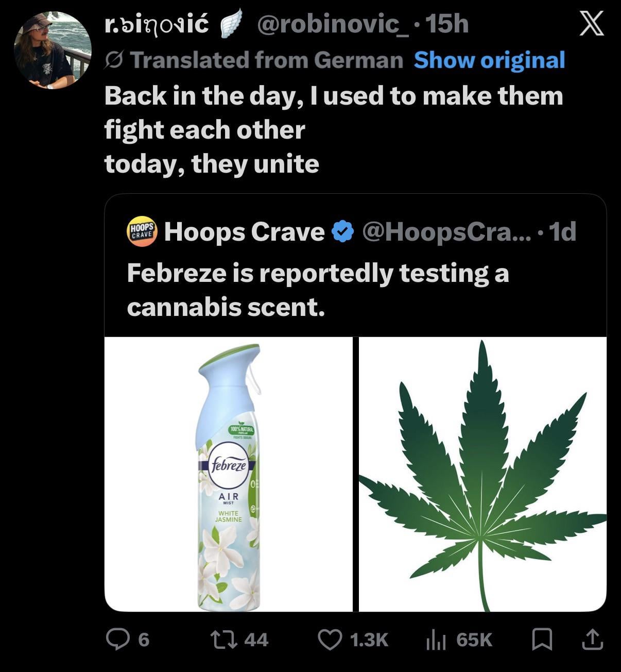Click the translation indicator icon

(113, 60)
